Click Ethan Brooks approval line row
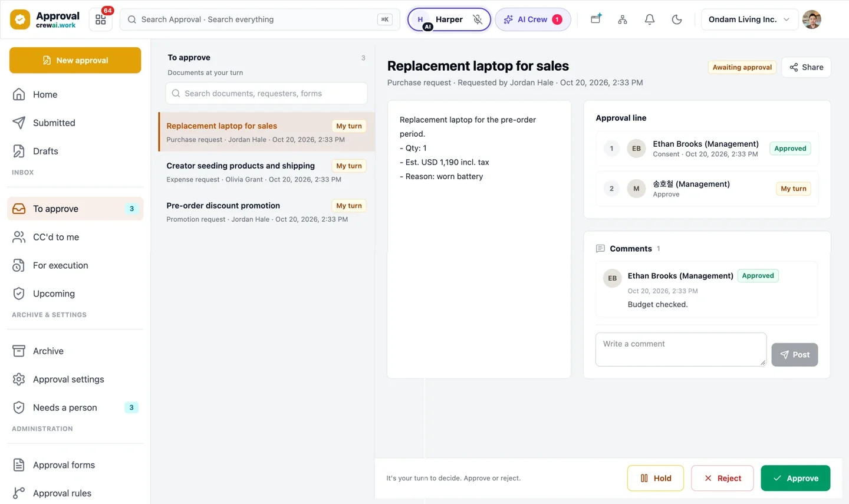 coord(707,149)
